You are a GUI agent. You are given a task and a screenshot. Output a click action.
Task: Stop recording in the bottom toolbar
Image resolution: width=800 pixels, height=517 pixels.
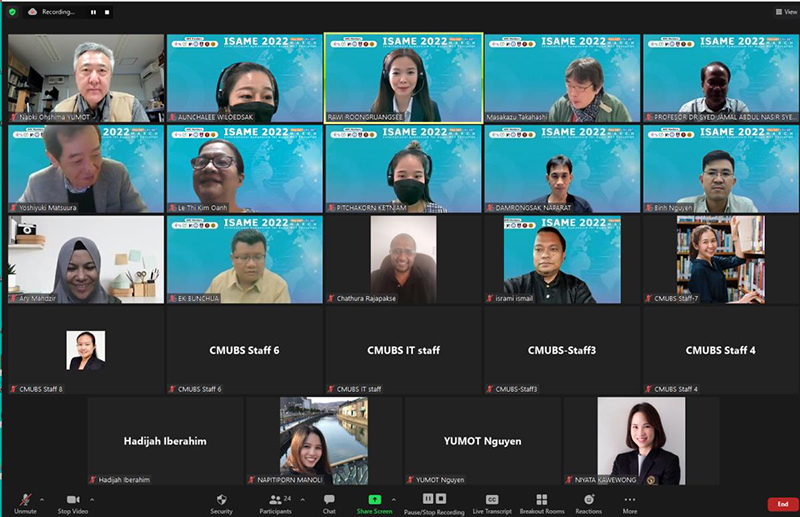[x=441, y=499]
